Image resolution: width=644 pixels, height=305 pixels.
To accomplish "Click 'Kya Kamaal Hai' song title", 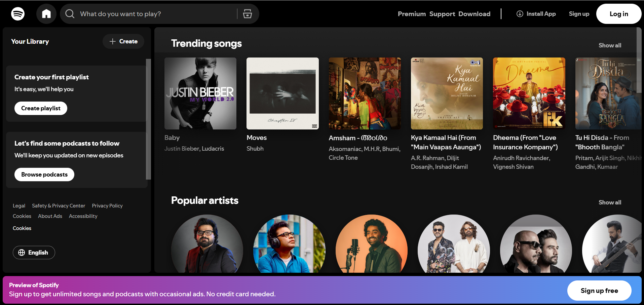I will click(446, 142).
